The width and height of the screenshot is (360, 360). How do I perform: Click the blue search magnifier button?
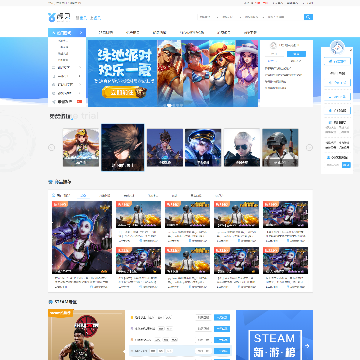coord(308,17)
